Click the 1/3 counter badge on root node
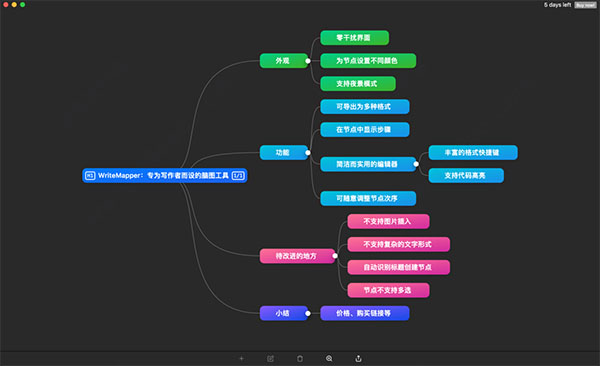 pyautogui.click(x=238, y=176)
